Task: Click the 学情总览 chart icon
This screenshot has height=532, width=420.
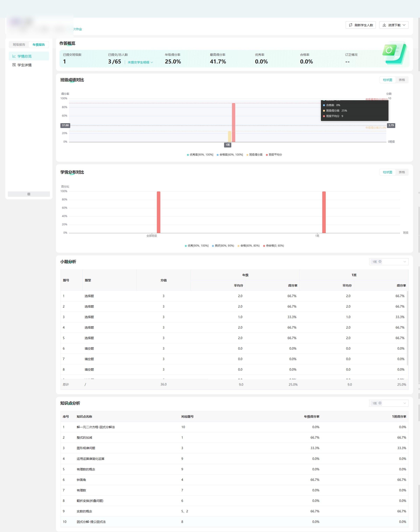Action: [x=14, y=56]
